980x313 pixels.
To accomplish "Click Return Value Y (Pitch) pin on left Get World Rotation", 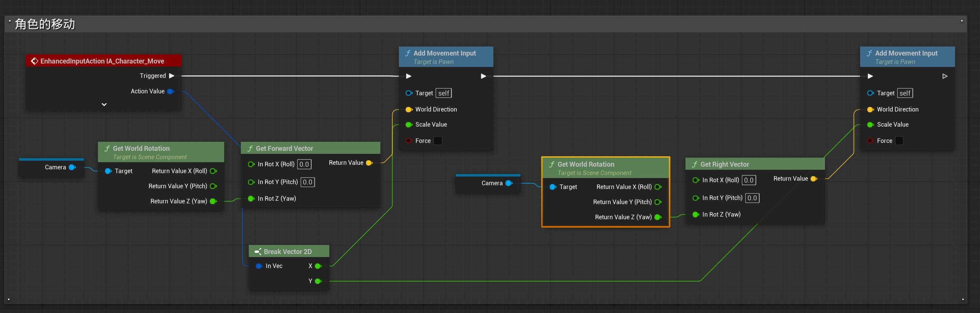I will [213, 186].
